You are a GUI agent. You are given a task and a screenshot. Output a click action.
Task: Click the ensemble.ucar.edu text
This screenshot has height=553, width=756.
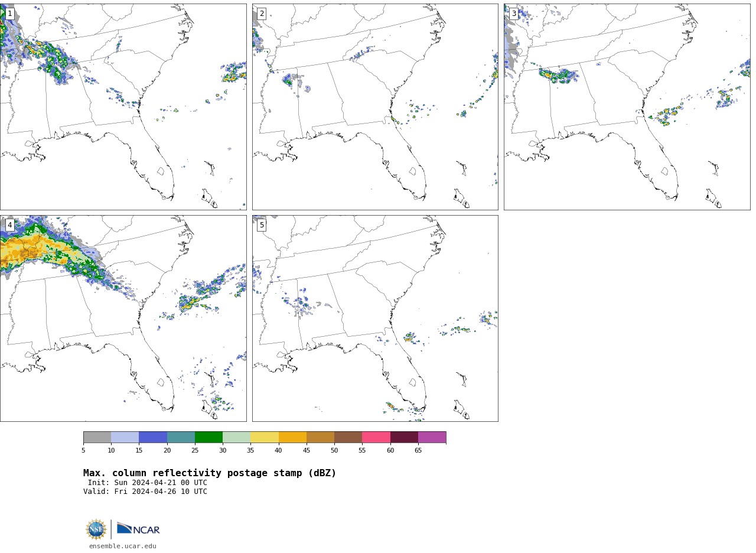123,547
